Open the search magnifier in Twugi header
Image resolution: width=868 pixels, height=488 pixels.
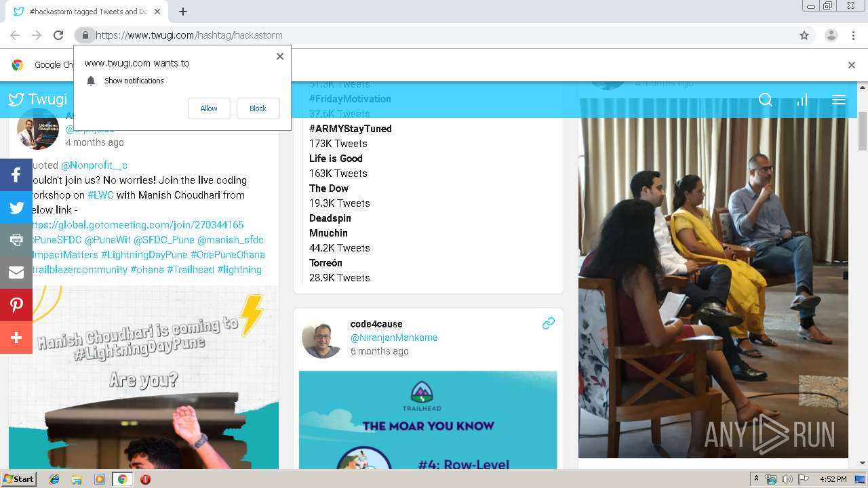pos(766,100)
